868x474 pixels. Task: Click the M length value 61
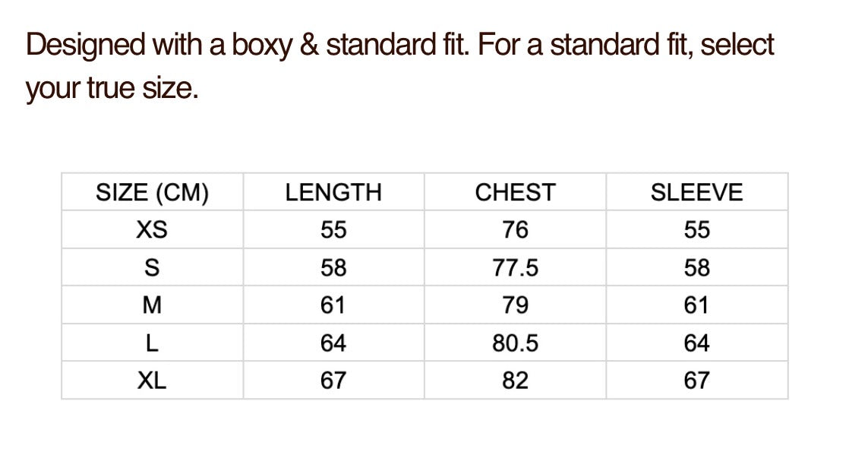(333, 305)
